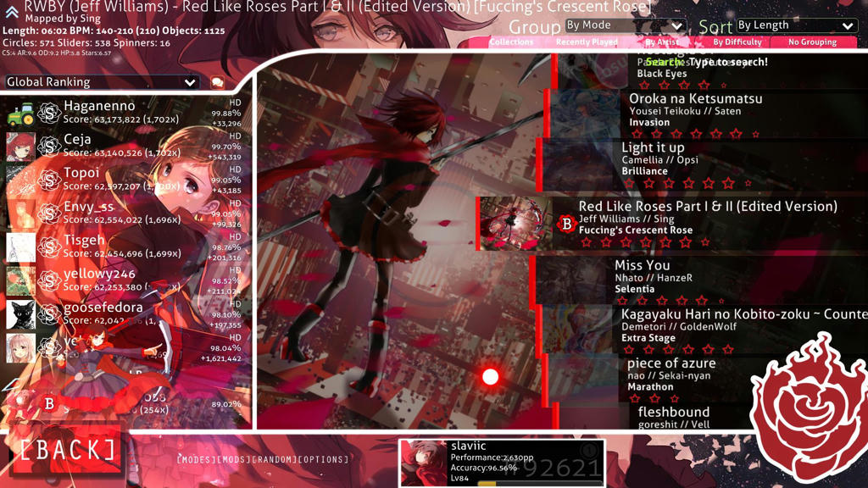This screenshot has height=488, width=868.
Task: Click the player name 'Topoi'
Action: coord(81,173)
